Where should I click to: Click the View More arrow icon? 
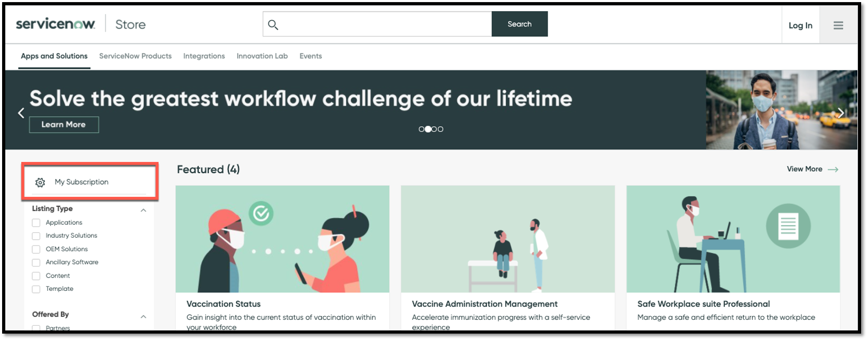pos(833,169)
